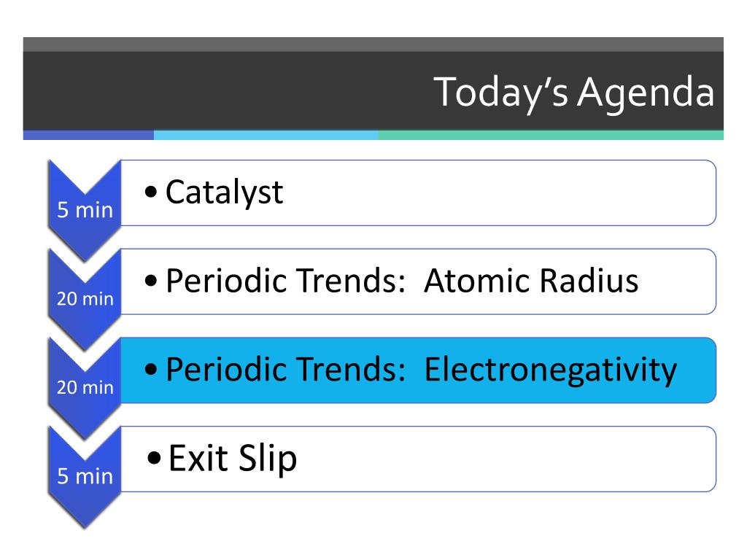
Task: Click the bullet before Periodic Trends: Electronegativity
Action: click(151, 370)
